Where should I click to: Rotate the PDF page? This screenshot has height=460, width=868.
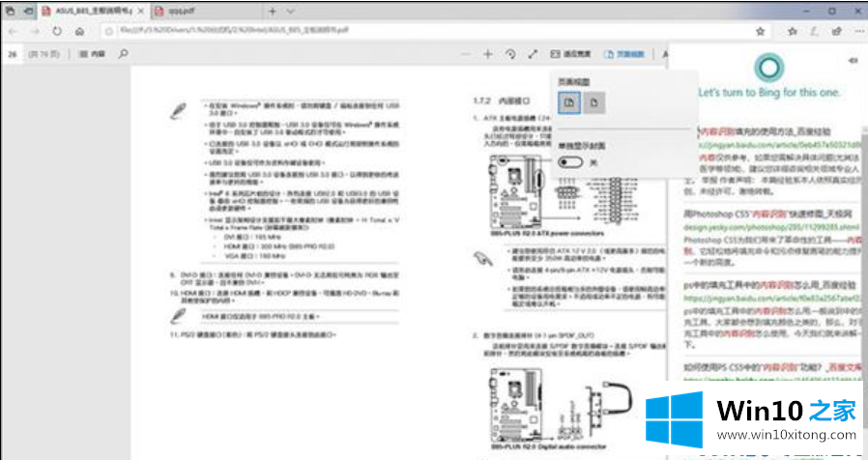[510, 54]
